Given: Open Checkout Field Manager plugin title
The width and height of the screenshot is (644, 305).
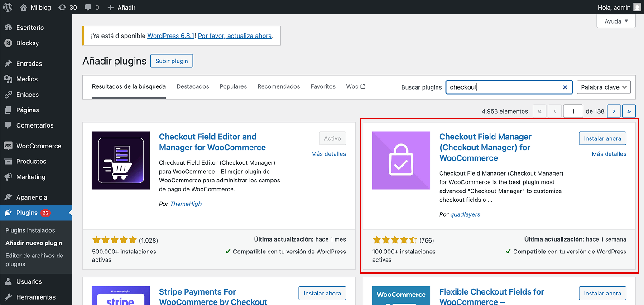Looking at the screenshot, I should (x=485, y=148).
